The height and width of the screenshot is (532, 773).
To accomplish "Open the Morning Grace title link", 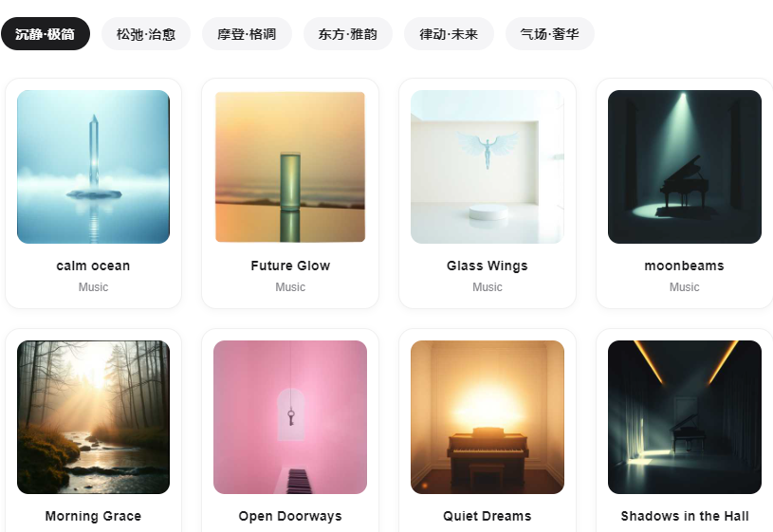I will point(93,516).
